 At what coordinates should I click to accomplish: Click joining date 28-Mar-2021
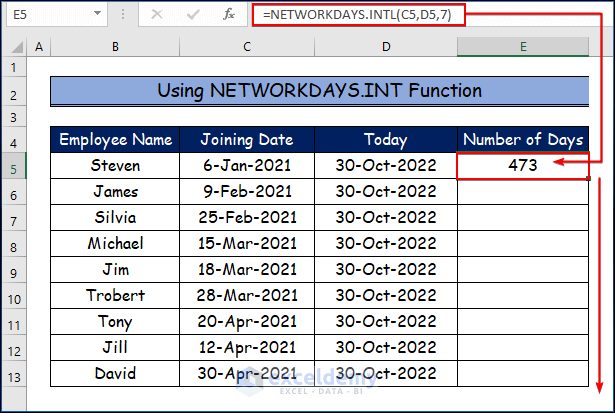point(247,295)
